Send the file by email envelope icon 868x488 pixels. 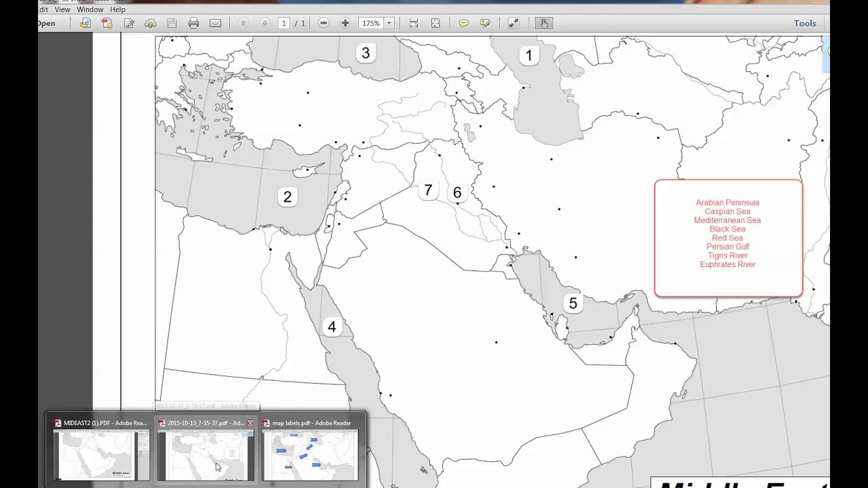tap(215, 23)
